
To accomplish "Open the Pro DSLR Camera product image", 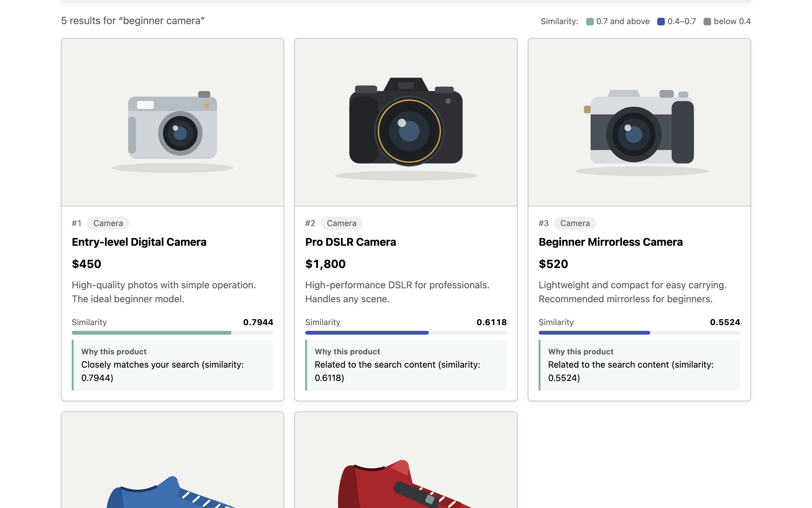I will [406, 122].
